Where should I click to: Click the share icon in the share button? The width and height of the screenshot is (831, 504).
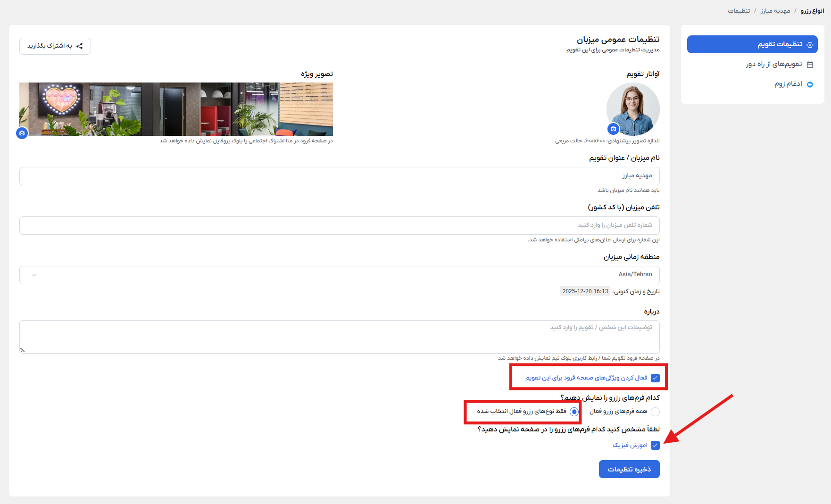(x=80, y=46)
